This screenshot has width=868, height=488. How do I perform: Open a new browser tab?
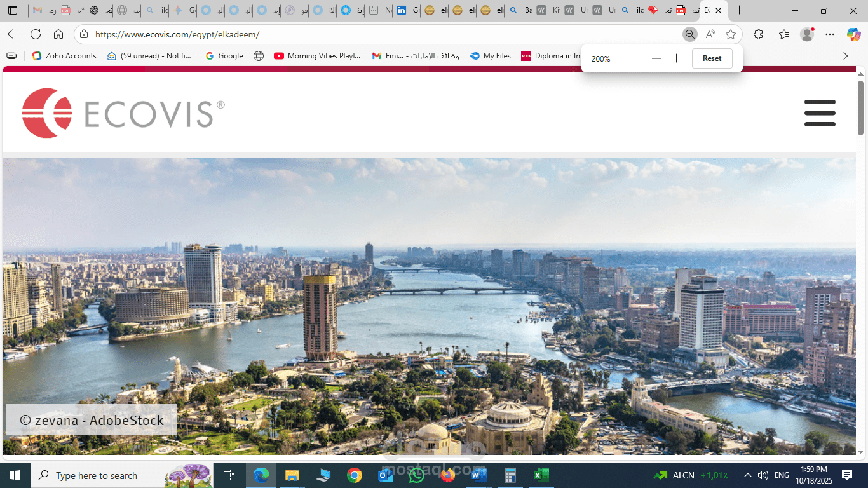[739, 10]
